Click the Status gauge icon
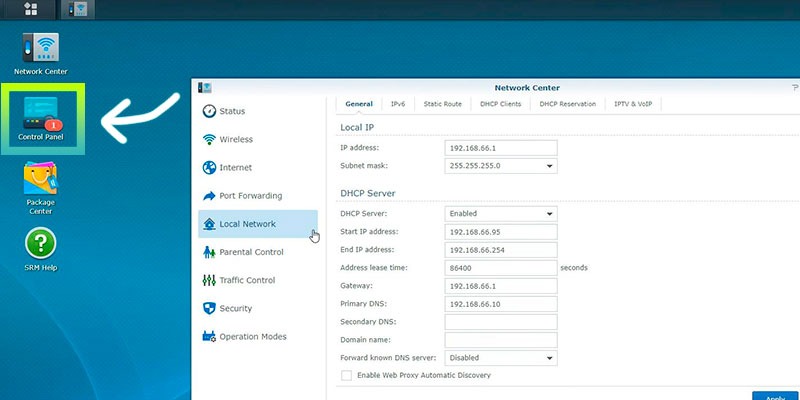 tap(209, 111)
